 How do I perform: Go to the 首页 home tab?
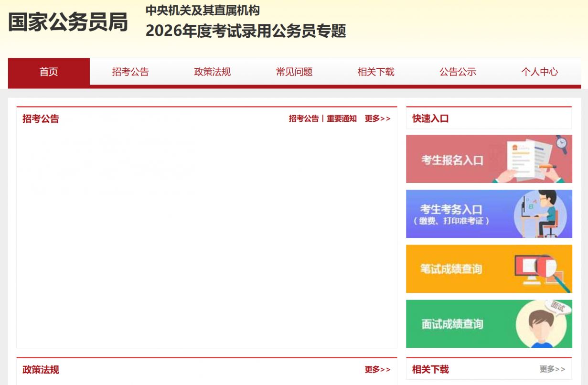coord(49,72)
